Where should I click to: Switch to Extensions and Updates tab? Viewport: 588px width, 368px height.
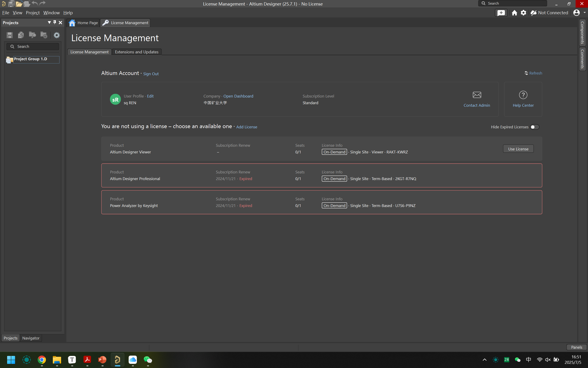[137, 52]
